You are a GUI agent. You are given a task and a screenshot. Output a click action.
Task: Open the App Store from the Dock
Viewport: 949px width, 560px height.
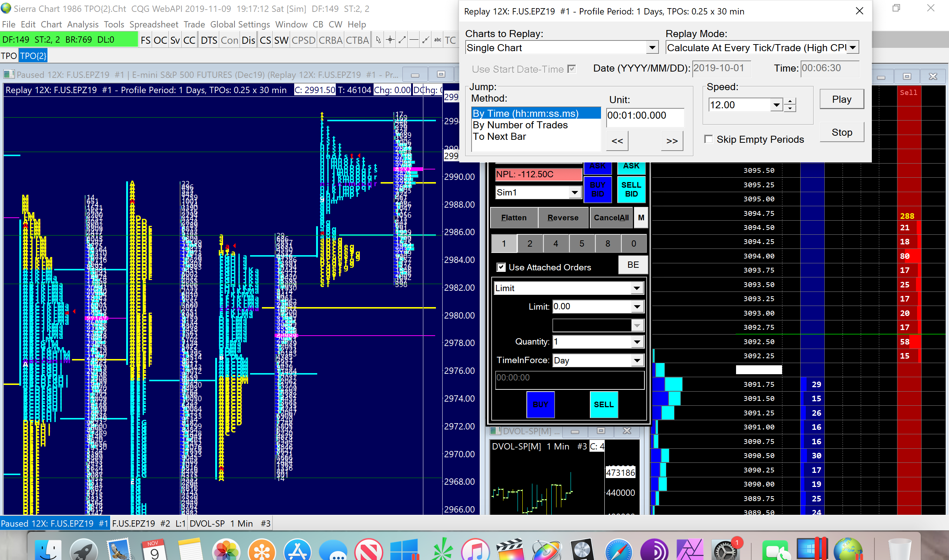pos(298,550)
